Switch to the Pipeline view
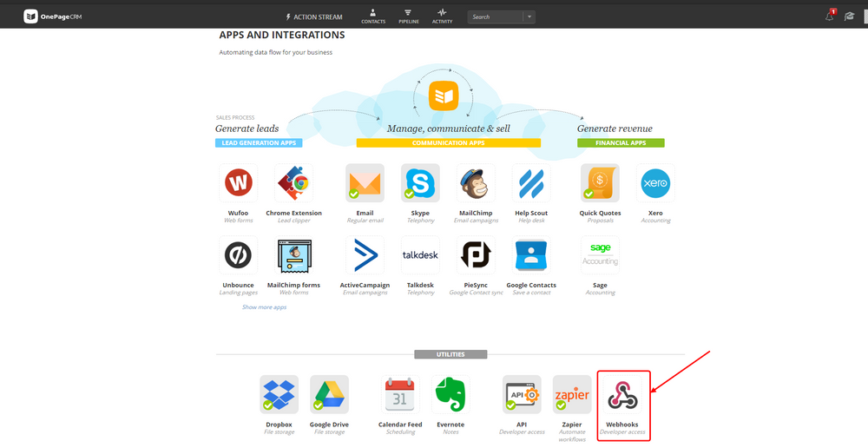The height and width of the screenshot is (448, 868). click(x=409, y=16)
